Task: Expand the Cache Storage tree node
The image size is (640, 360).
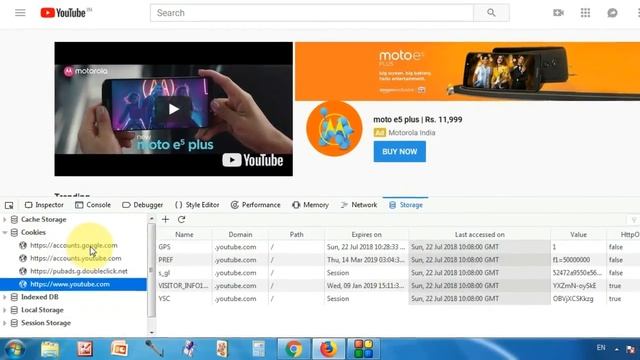Action: pos(5,220)
